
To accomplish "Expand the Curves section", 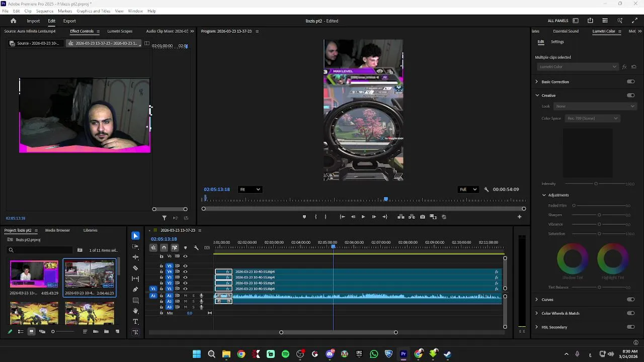I will coord(536,299).
